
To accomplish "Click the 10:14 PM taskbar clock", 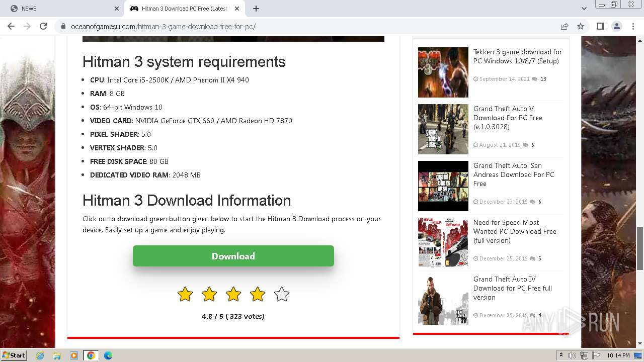I will (x=618, y=355).
